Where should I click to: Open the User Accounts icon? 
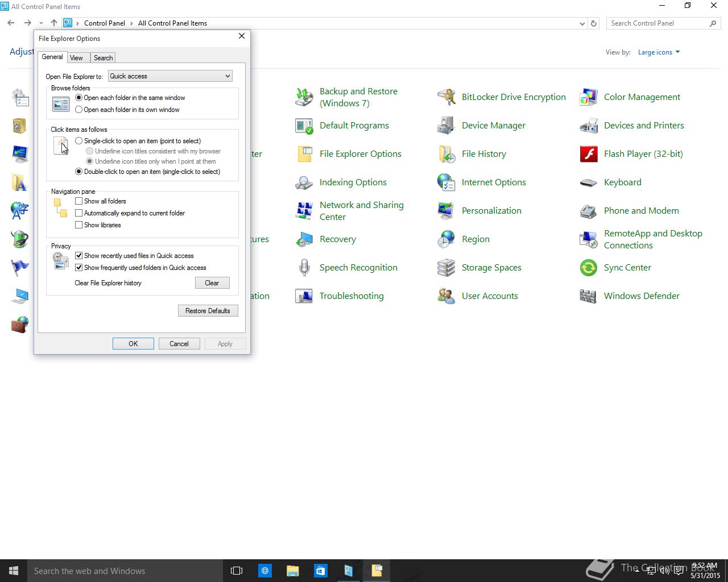[446, 296]
